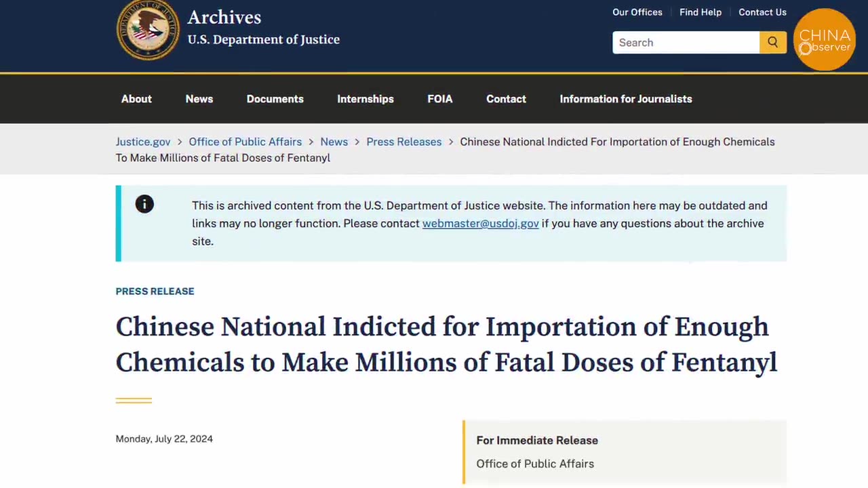Click the webmaster@usdoj.gov email link
The width and height of the screenshot is (868, 488).
pyautogui.click(x=480, y=223)
